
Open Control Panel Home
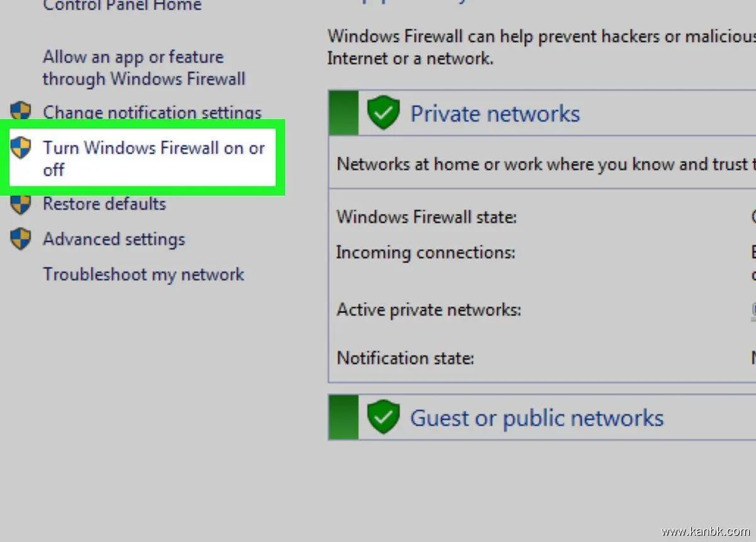122,6
